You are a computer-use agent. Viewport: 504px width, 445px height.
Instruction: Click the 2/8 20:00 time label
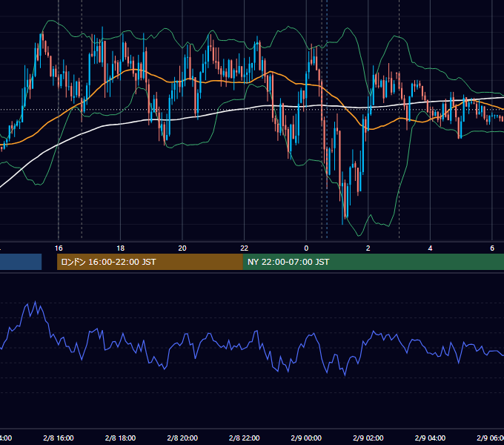coord(182,438)
